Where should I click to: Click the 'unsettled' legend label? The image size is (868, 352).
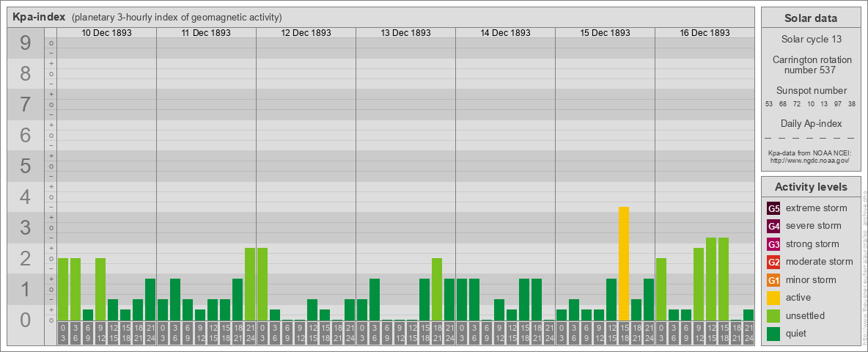coord(805,315)
